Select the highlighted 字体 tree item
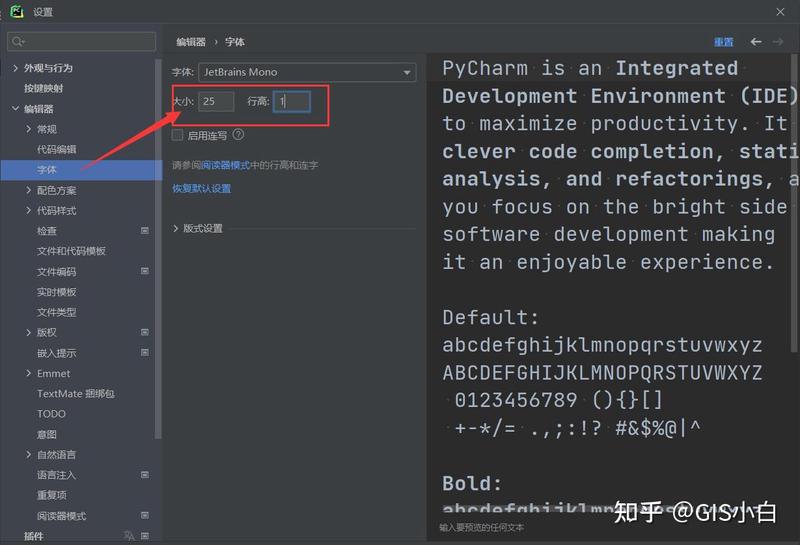The width and height of the screenshot is (800, 545). (81, 170)
